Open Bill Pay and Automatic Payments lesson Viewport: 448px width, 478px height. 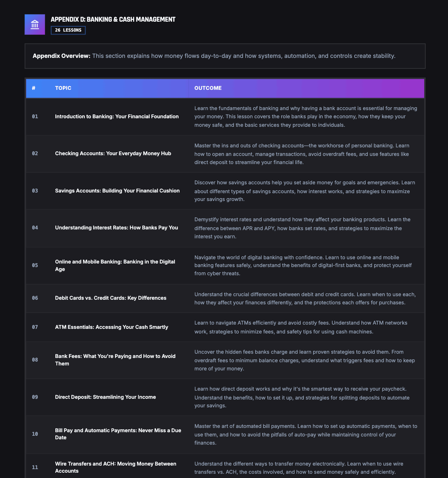[118, 434]
